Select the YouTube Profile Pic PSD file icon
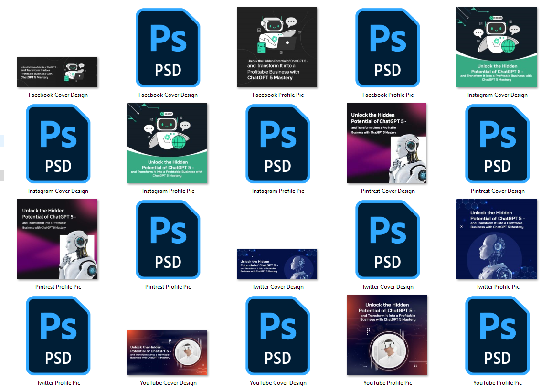This screenshot has width=552, height=392. tap(498, 336)
